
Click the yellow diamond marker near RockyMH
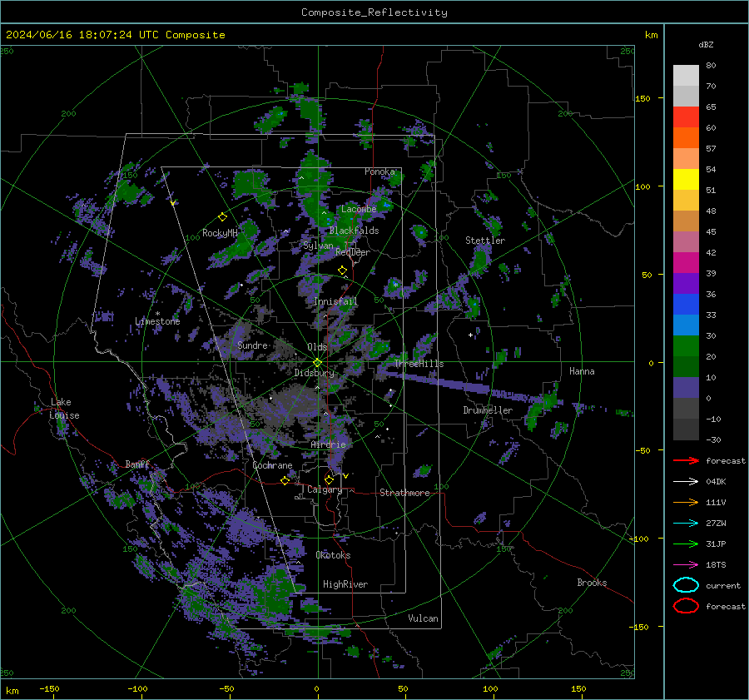[222, 217]
